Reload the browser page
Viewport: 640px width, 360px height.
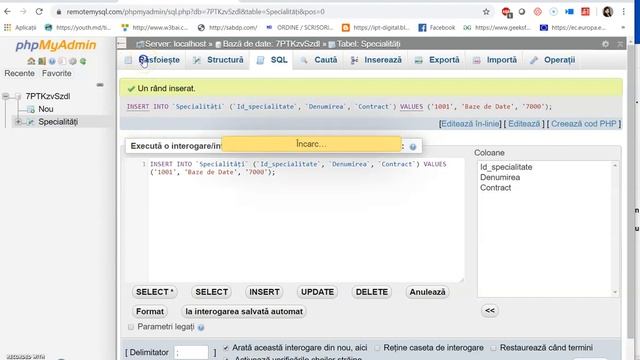point(39,12)
